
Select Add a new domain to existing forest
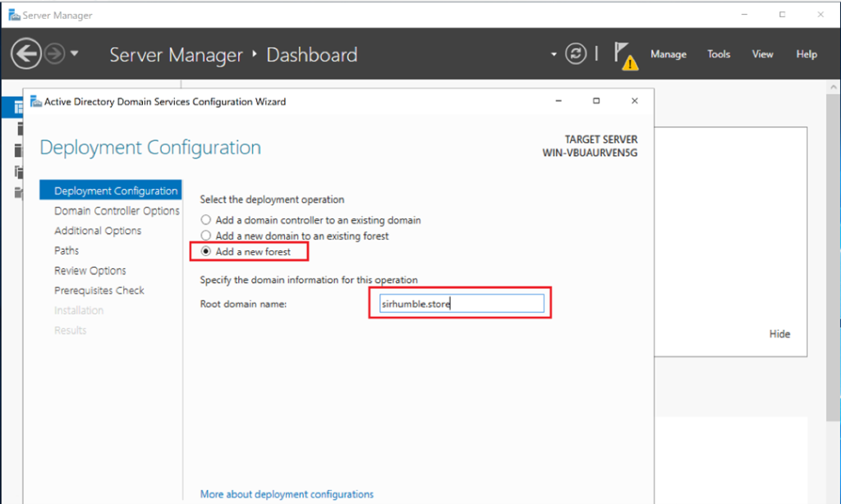206,236
